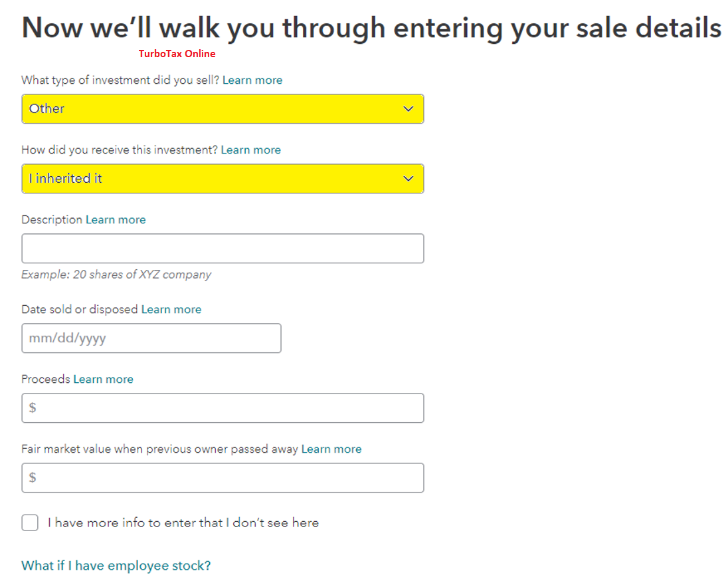The width and height of the screenshot is (728, 581).
Task: Click the 'Example: 20 shares of XYZ company' hint
Action: tap(116, 275)
